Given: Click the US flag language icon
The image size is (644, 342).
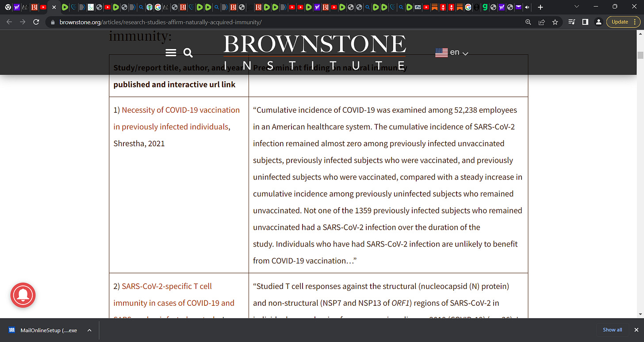Looking at the screenshot, I should point(441,53).
